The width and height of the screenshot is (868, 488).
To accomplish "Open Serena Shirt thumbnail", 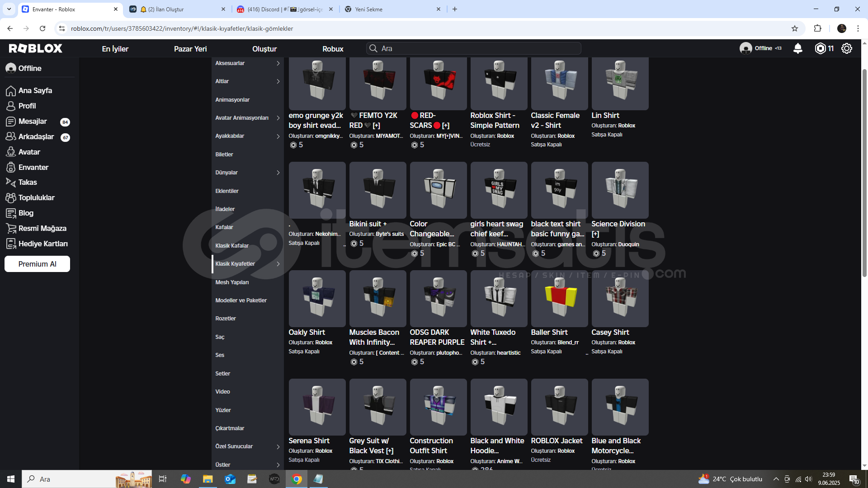I will point(317,407).
